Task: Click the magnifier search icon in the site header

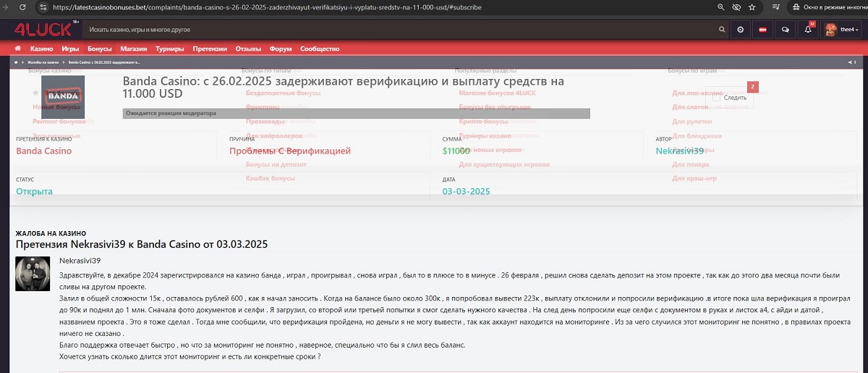Action: click(x=721, y=30)
